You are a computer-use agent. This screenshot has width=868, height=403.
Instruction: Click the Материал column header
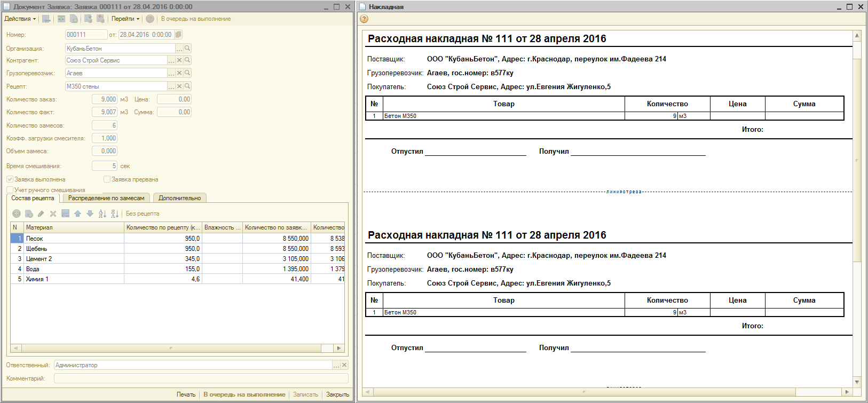74,227
